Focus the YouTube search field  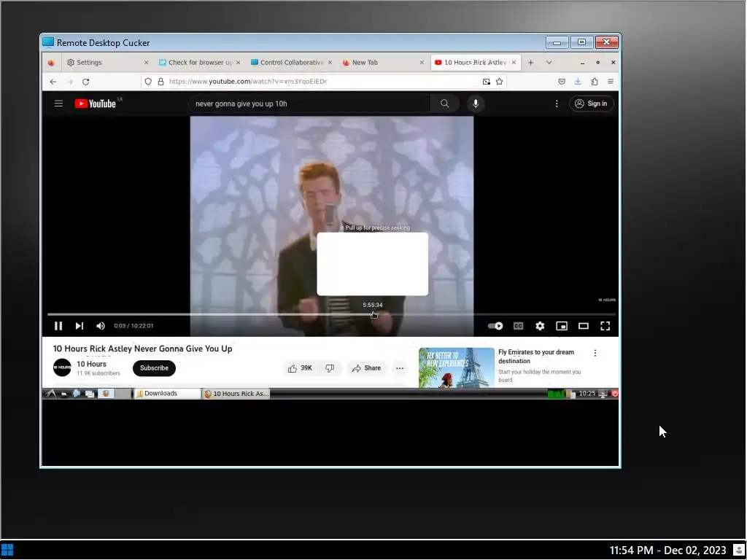309,104
